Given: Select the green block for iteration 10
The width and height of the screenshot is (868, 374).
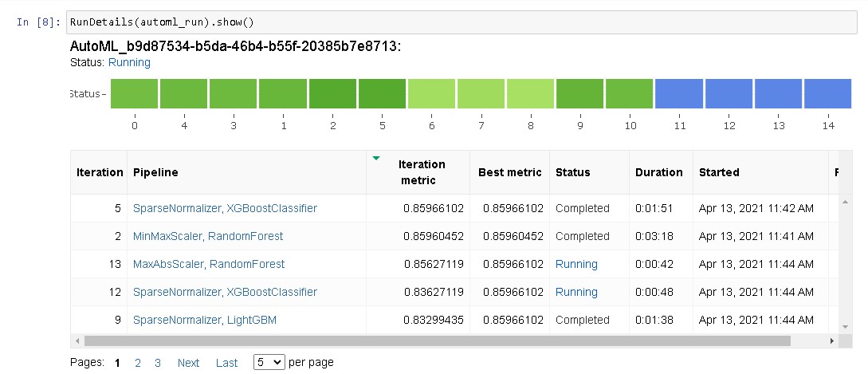Looking at the screenshot, I should 630,93.
